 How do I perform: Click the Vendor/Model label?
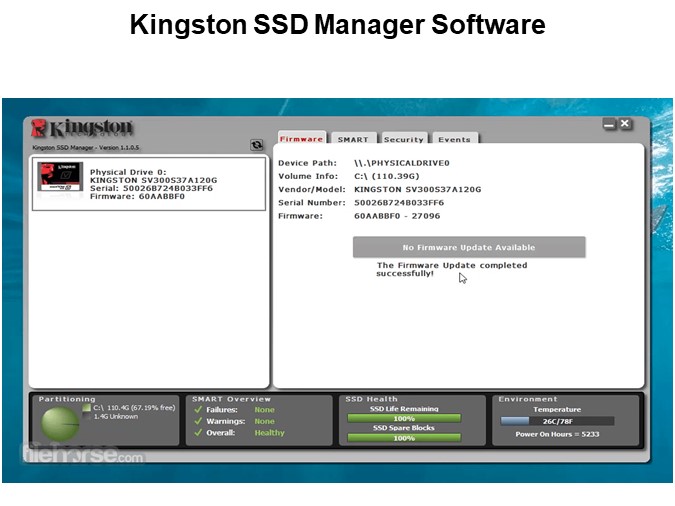point(312,189)
